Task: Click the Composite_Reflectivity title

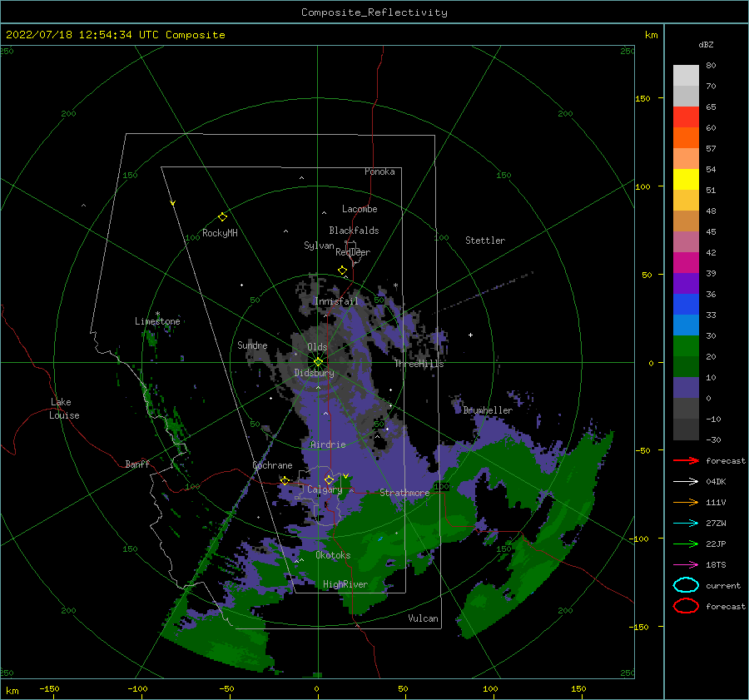Action: [374, 12]
